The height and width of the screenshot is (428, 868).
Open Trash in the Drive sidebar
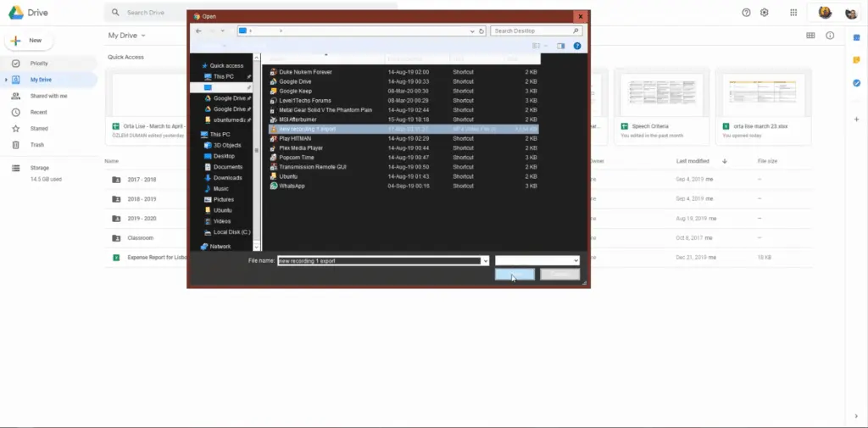pyautogui.click(x=37, y=145)
